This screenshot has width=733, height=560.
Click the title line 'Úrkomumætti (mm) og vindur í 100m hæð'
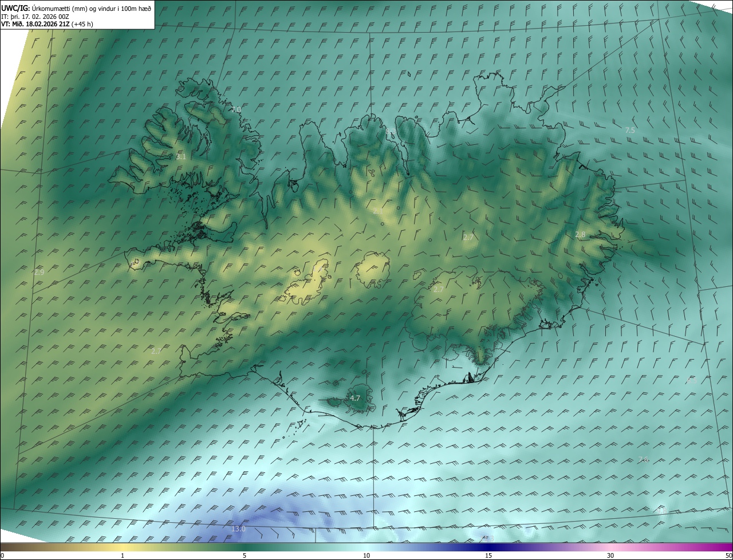91,8
